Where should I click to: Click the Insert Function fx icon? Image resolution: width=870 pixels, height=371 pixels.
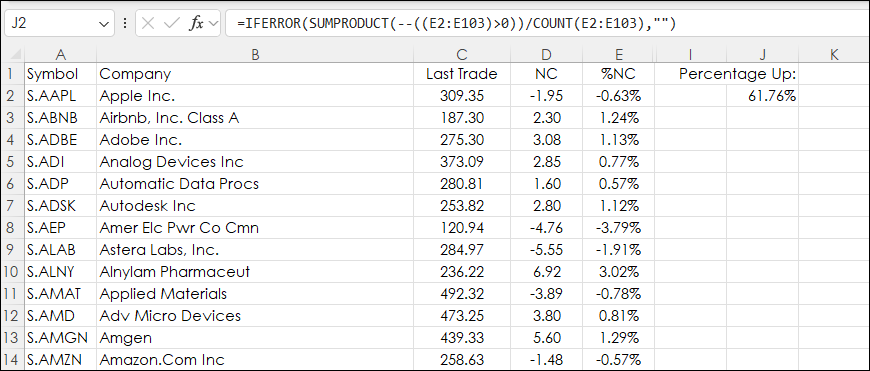(x=196, y=24)
